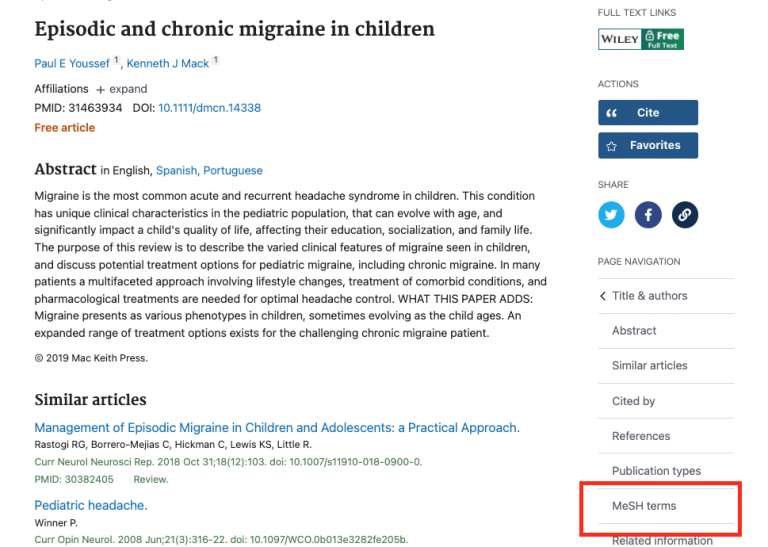Image resolution: width=768 pixels, height=547 pixels.
Task: Open Pediatric headache similar article
Action: [x=90, y=505]
